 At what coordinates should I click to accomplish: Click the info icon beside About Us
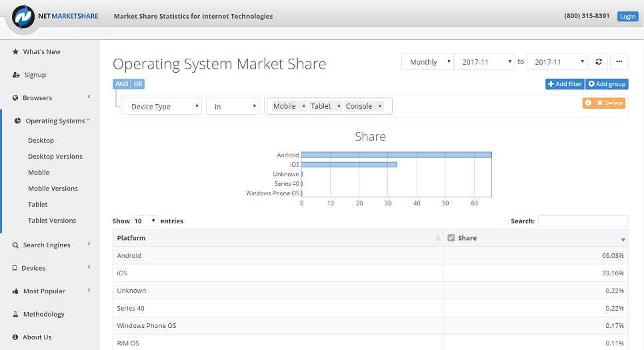click(15, 337)
